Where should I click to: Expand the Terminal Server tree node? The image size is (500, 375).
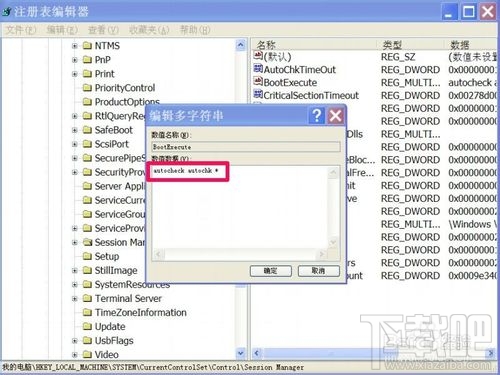(x=75, y=299)
